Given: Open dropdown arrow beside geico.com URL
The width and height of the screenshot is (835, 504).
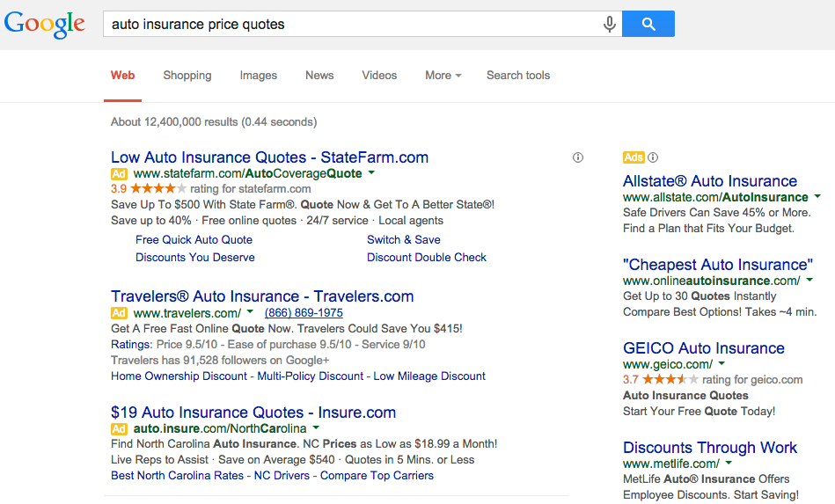Looking at the screenshot, I should [722, 364].
